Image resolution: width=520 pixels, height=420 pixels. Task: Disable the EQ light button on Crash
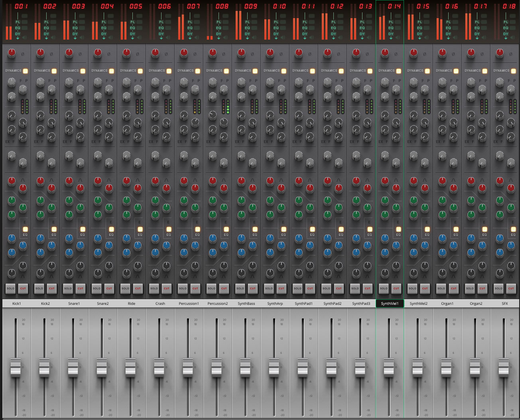click(169, 230)
